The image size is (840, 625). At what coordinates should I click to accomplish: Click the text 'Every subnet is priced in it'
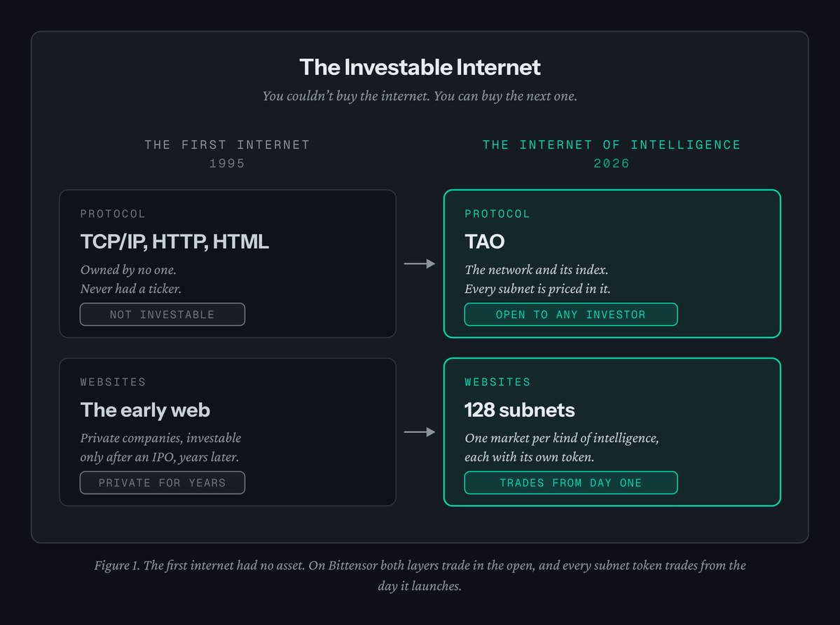(x=537, y=289)
